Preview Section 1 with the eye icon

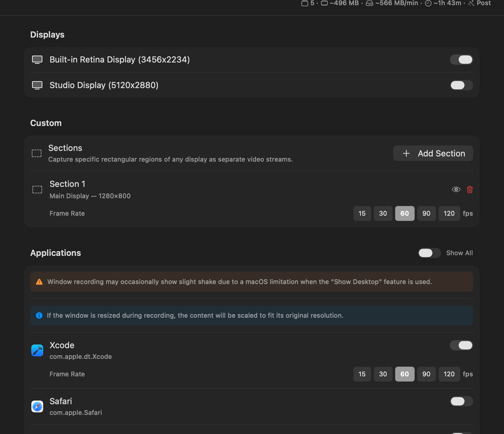pyautogui.click(x=456, y=189)
